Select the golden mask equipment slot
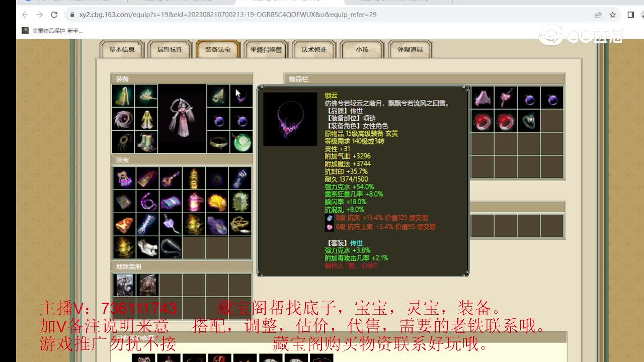 tap(218, 96)
